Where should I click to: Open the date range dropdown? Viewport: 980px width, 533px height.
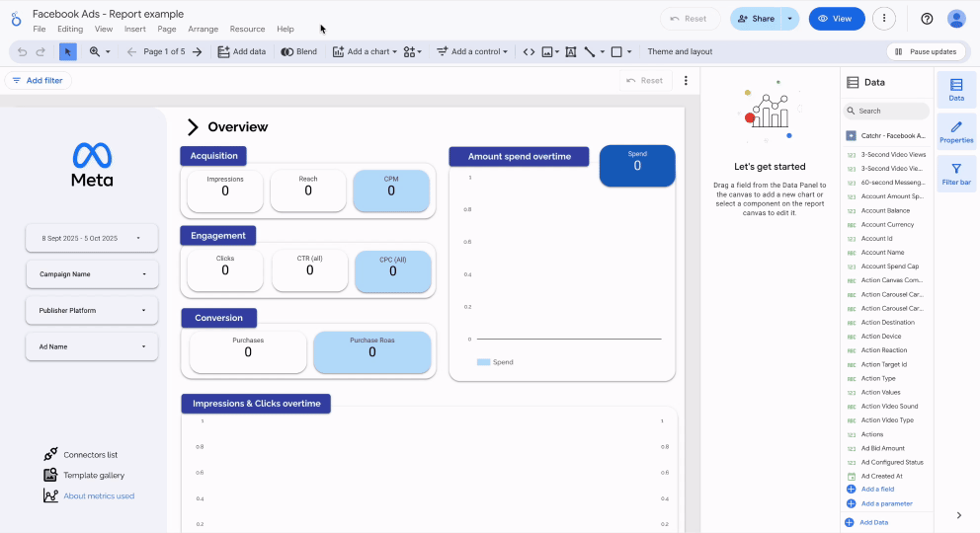pos(91,239)
